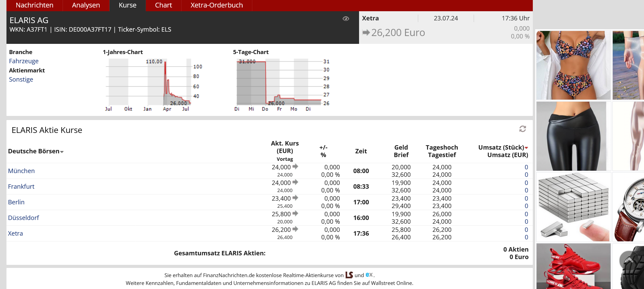This screenshot has width=644, height=289.
Task: Click the trend arrow in the München row
Action: 295,167
